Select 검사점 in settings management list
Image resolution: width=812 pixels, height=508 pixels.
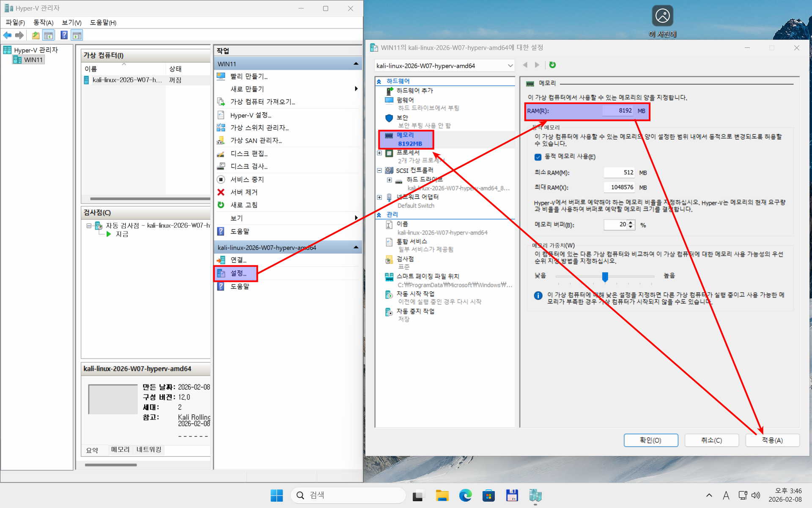[405, 259]
